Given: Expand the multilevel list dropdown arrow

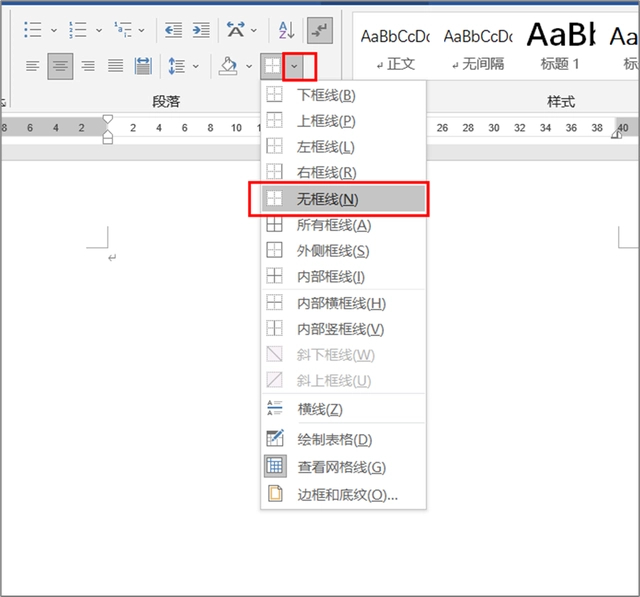Looking at the screenshot, I should [x=141, y=30].
